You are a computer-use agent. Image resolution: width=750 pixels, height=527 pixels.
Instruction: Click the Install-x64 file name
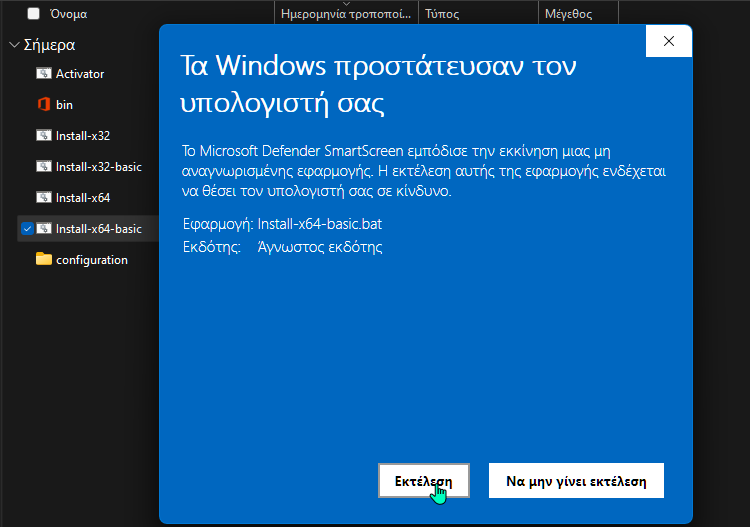click(x=83, y=198)
